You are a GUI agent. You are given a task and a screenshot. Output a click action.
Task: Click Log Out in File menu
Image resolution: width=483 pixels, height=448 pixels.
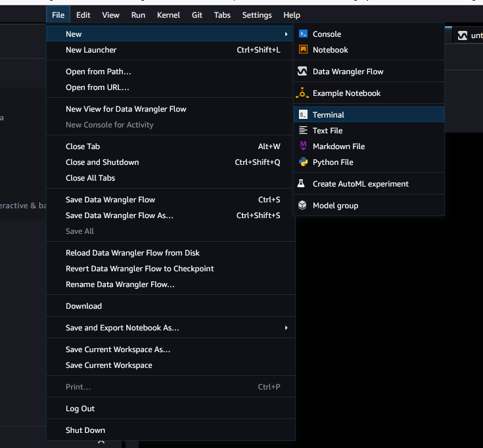pos(80,409)
